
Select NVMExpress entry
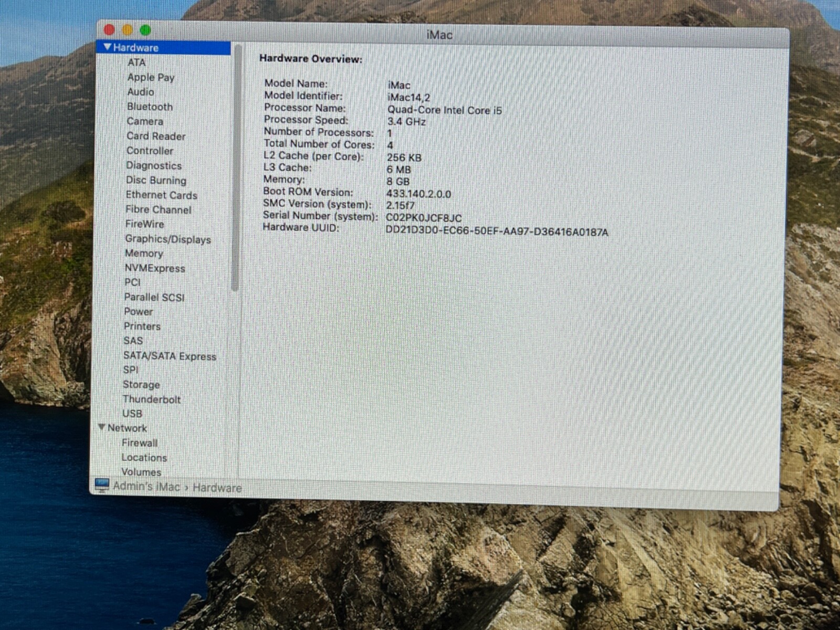(x=155, y=268)
